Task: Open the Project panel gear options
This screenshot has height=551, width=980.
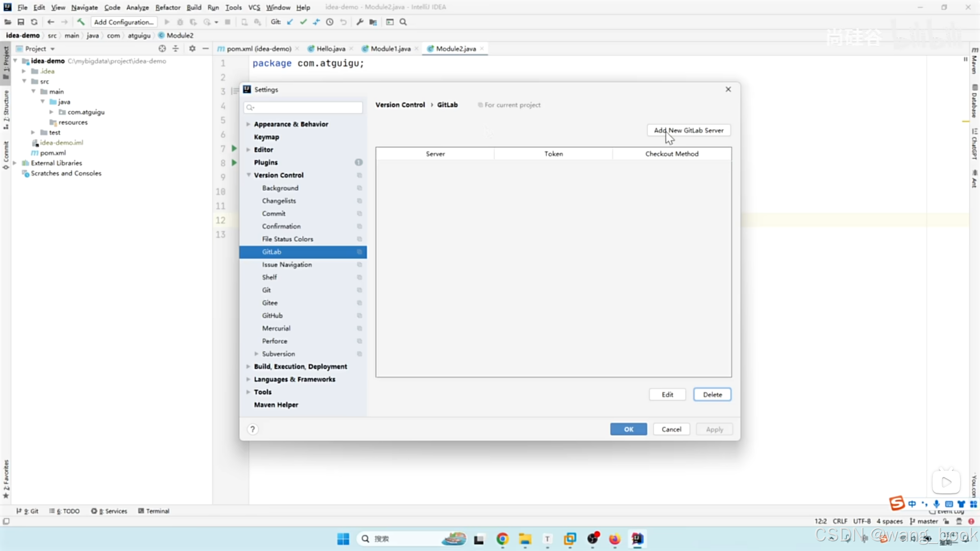Action: tap(192, 48)
